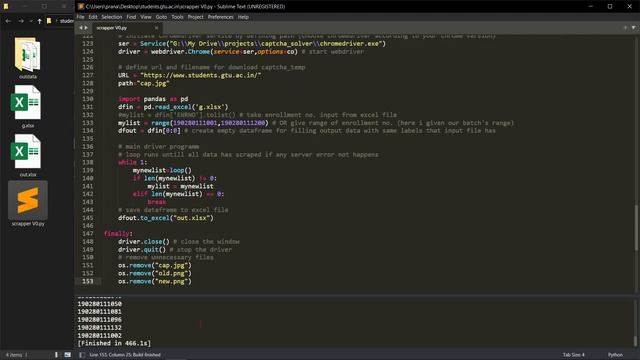Click os.remove("new.png") line
This screenshot has width=640, height=360.
click(155, 281)
